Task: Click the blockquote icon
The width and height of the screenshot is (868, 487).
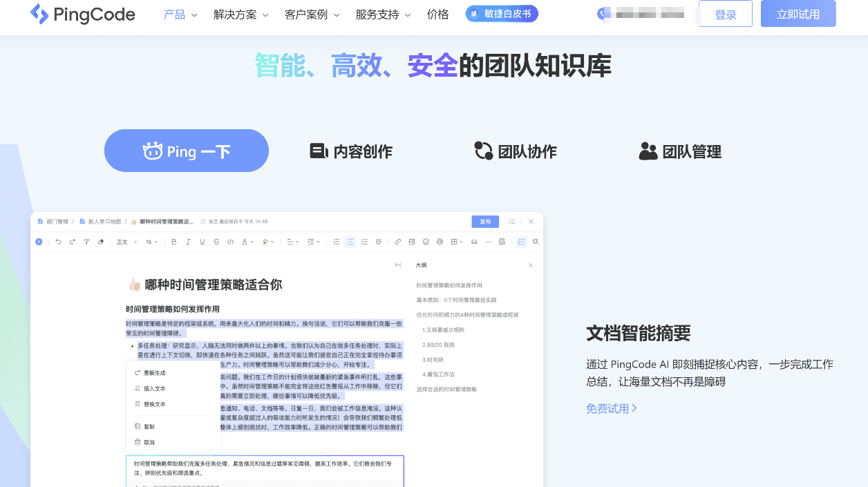Action: (x=474, y=242)
